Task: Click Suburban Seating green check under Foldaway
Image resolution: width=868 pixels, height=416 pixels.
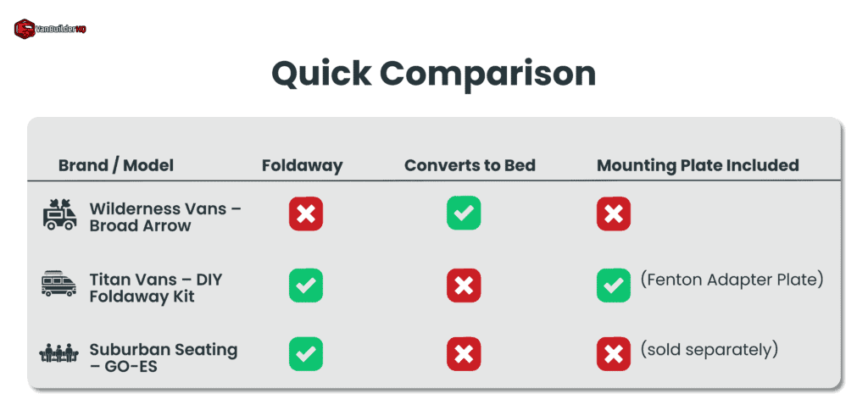Action: click(305, 354)
